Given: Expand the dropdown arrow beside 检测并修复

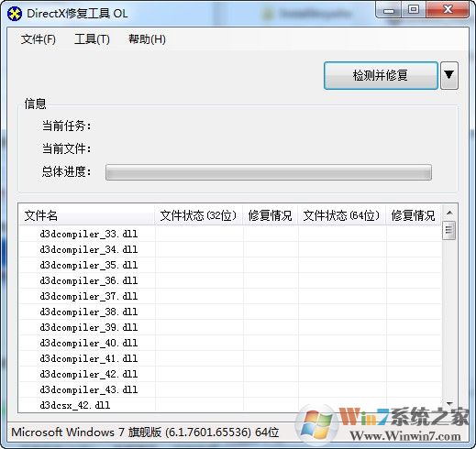Looking at the screenshot, I should click(448, 75).
